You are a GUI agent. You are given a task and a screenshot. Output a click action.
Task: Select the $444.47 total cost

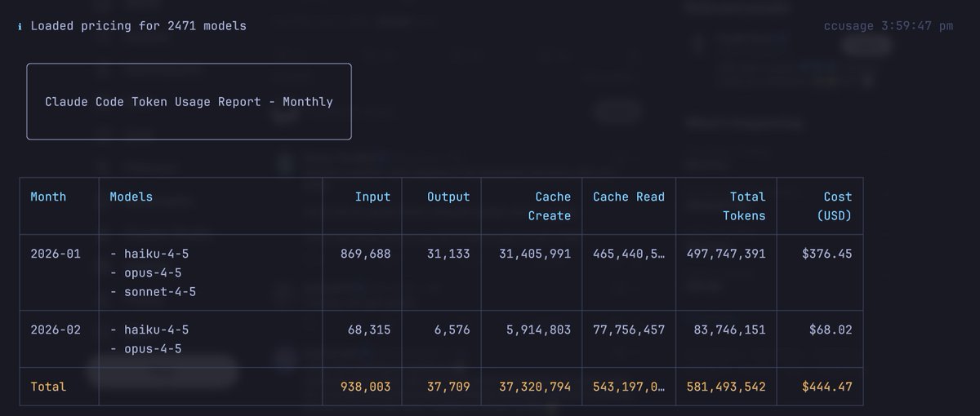[827, 387]
